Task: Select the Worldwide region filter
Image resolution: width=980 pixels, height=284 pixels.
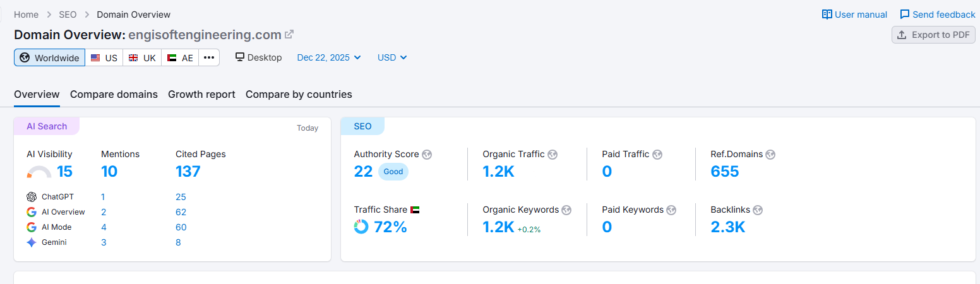Action: pos(50,58)
